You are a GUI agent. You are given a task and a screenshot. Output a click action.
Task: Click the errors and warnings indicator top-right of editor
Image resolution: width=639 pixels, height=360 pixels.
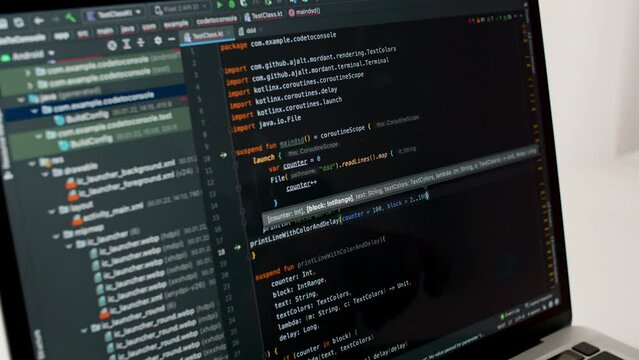(493, 18)
